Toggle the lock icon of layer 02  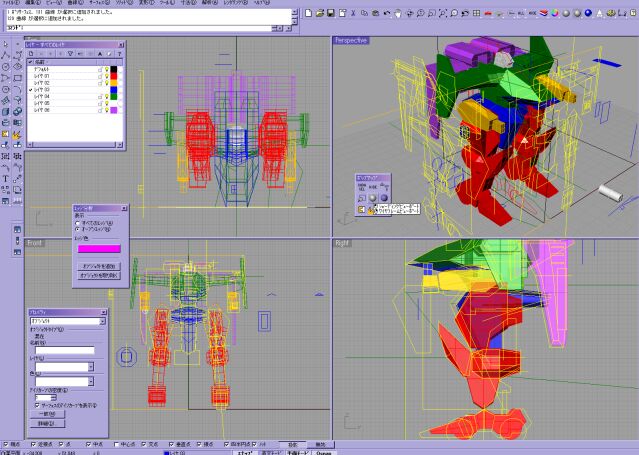click(x=100, y=83)
